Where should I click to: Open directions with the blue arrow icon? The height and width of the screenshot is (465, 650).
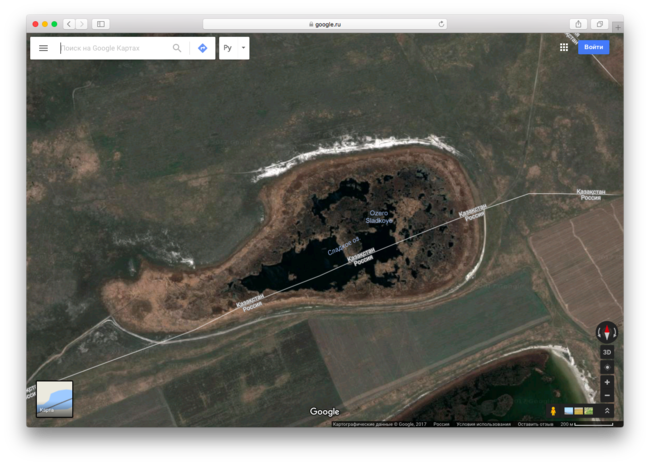coord(202,48)
